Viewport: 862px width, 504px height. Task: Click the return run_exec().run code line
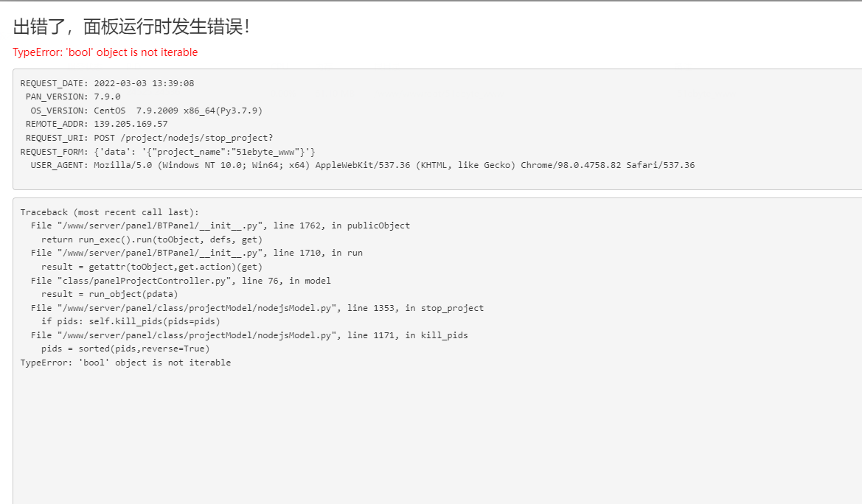pyautogui.click(x=152, y=239)
